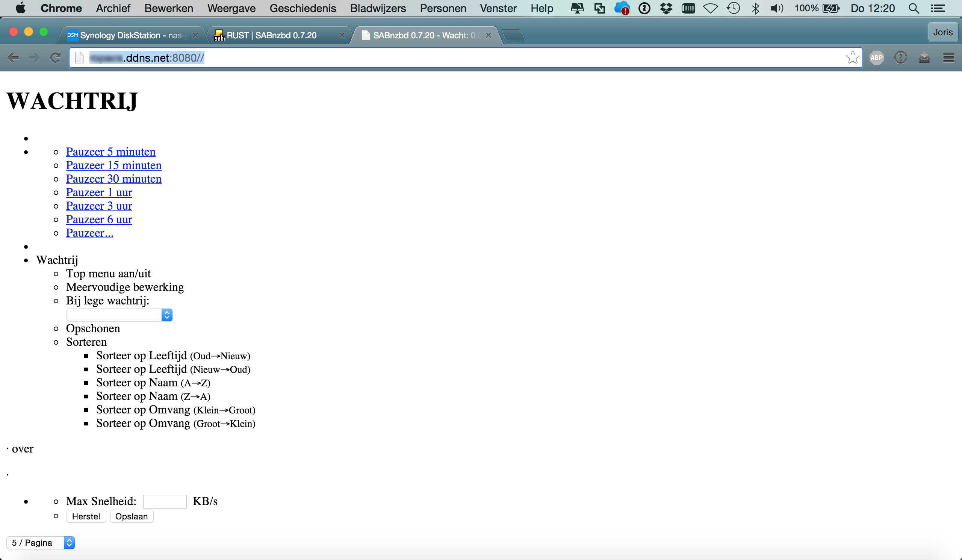Click the browser back arrow
The width and height of the screenshot is (962, 560).
pos(14,58)
